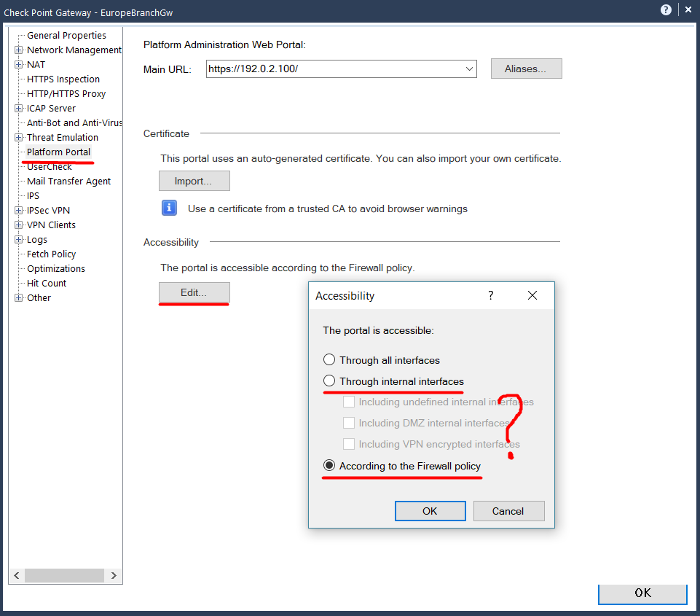Close the Accessibility dialog with X
This screenshot has height=616, width=700.
[x=532, y=295]
